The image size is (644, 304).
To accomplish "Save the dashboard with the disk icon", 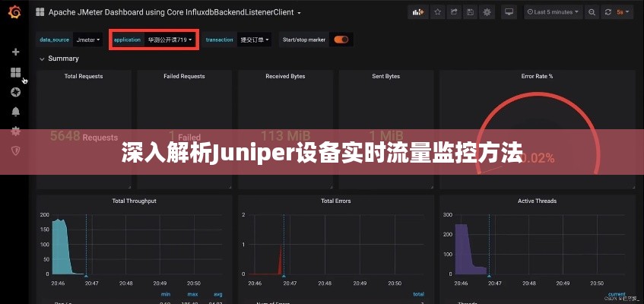I will click(471, 12).
